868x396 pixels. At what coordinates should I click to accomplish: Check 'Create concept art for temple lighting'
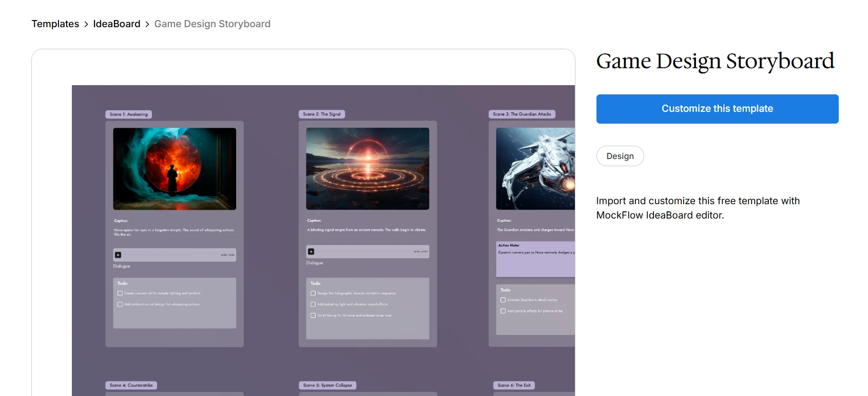point(120,293)
